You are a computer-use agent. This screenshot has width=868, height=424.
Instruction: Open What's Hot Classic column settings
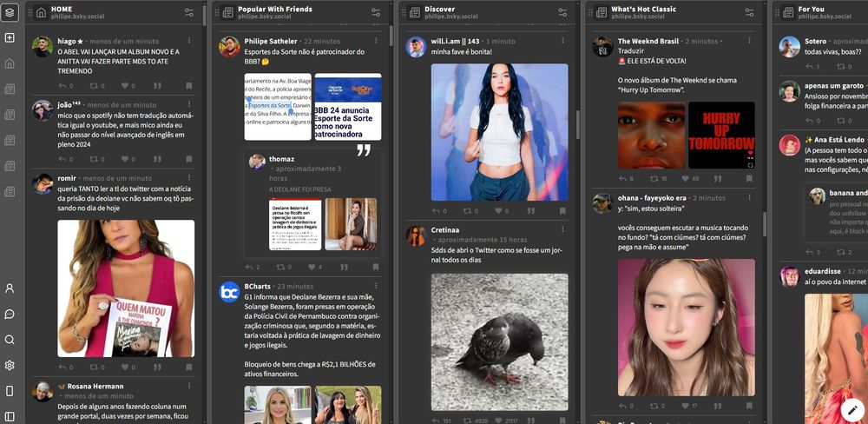pos(750,12)
